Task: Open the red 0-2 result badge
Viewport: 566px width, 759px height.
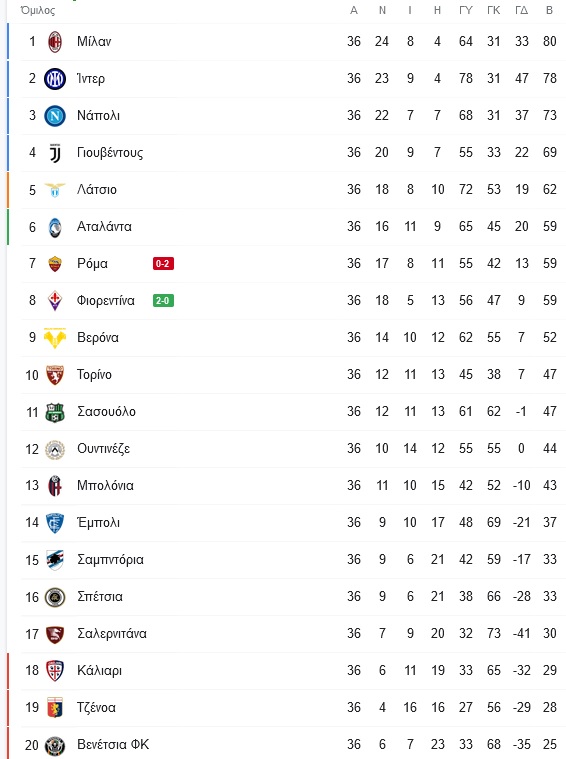Action: click(x=163, y=264)
